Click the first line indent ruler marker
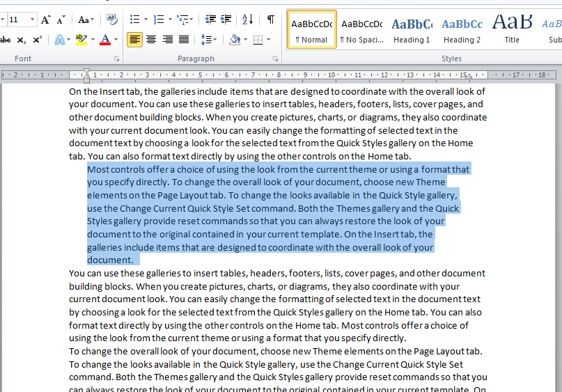 (x=86, y=71)
